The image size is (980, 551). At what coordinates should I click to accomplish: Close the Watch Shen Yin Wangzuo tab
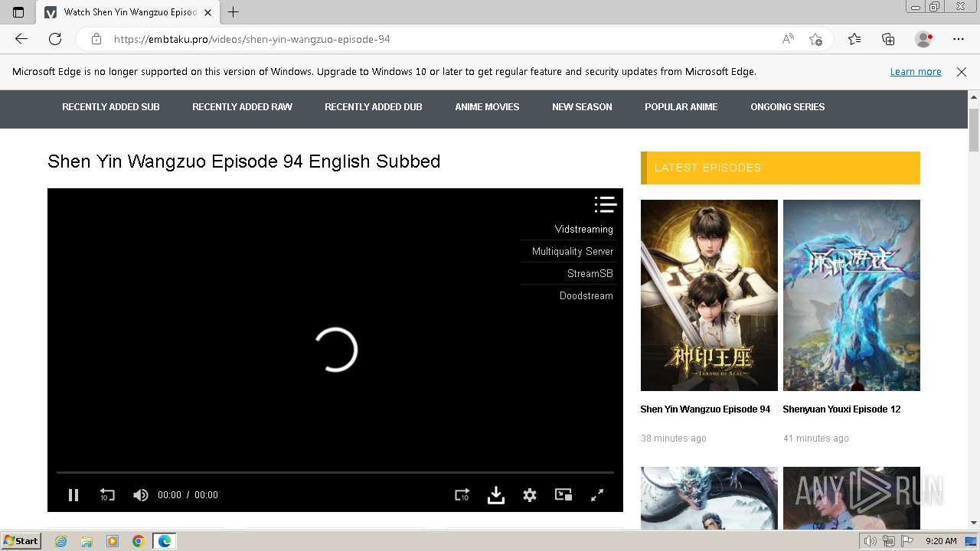tap(207, 12)
